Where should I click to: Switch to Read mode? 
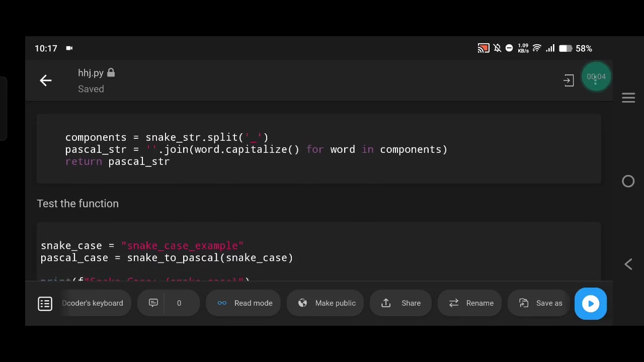coord(244,303)
